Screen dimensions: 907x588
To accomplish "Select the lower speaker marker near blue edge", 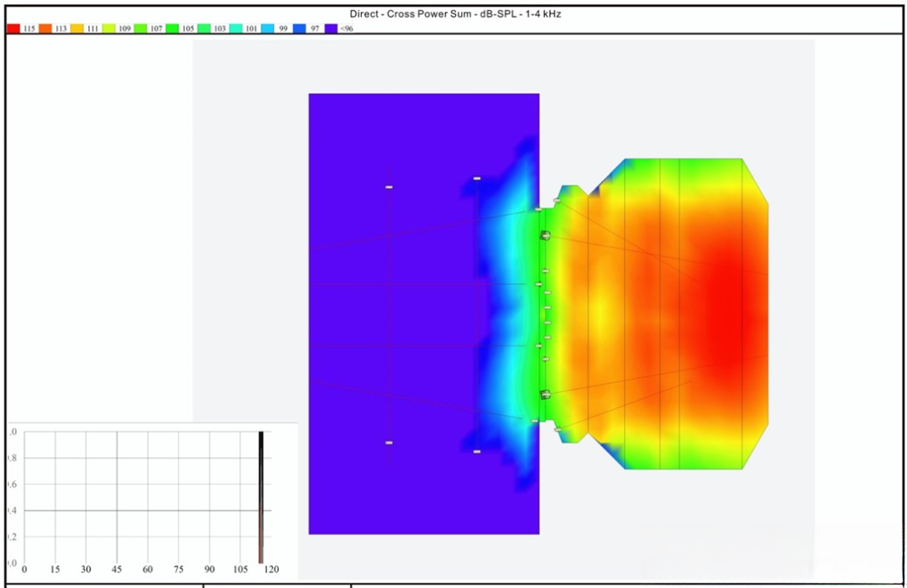I will click(x=477, y=452).
